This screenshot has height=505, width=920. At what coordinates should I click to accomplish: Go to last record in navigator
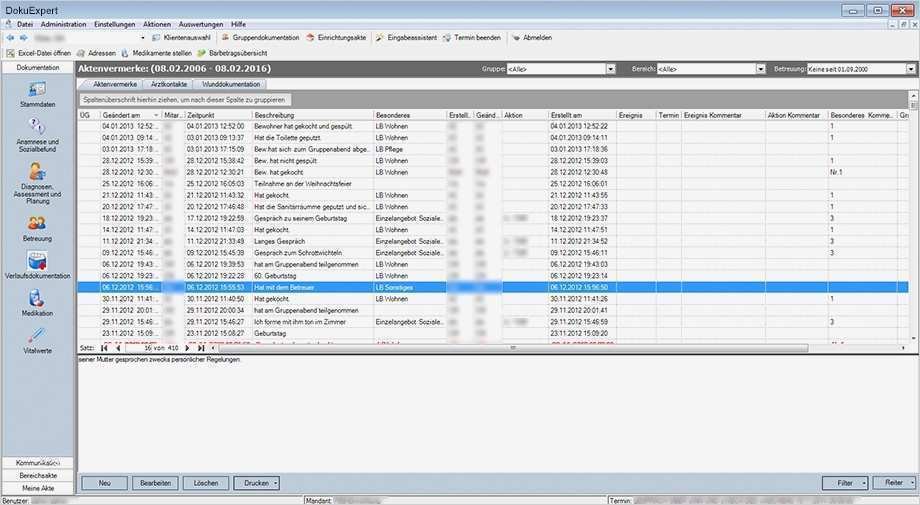point(201,348)
